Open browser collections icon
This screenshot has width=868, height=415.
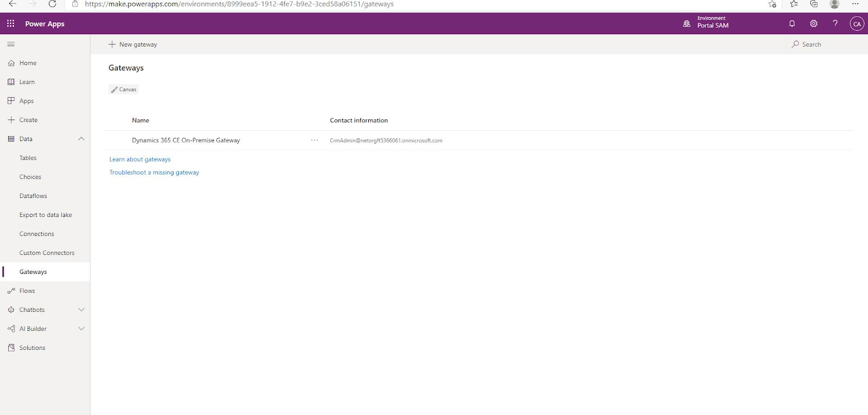[x=814, y=4]
